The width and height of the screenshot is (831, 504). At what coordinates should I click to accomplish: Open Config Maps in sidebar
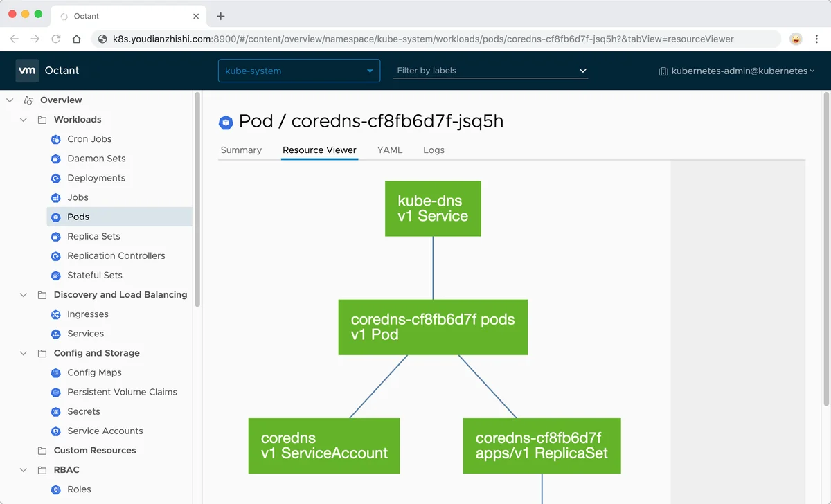pos(94,372)
